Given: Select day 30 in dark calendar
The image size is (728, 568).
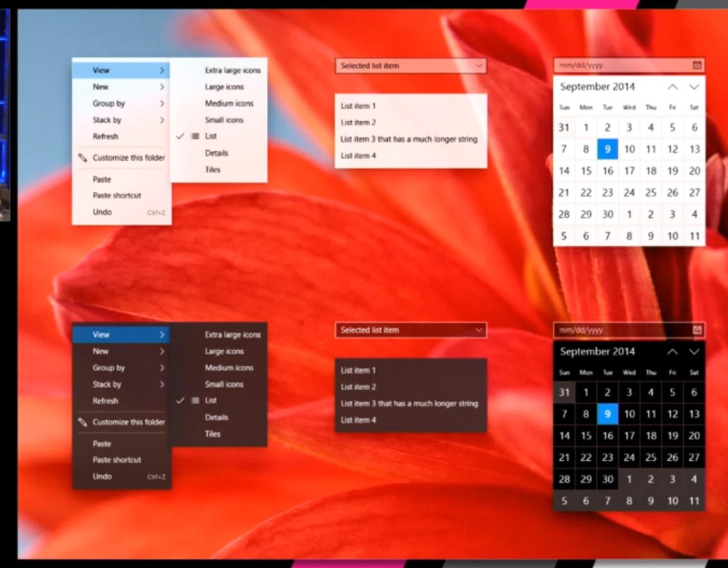Looking at the screenshot, I should point(608,479).
